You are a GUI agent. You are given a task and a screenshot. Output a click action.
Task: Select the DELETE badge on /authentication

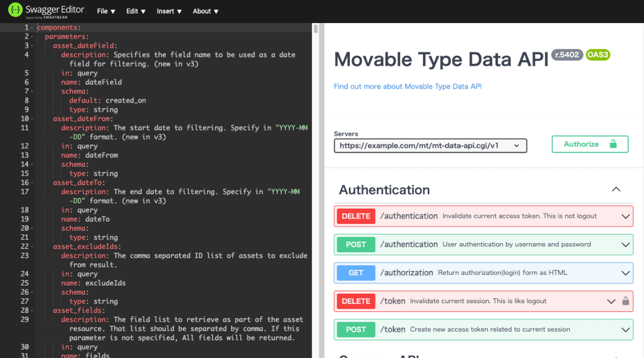coord(355,216)
